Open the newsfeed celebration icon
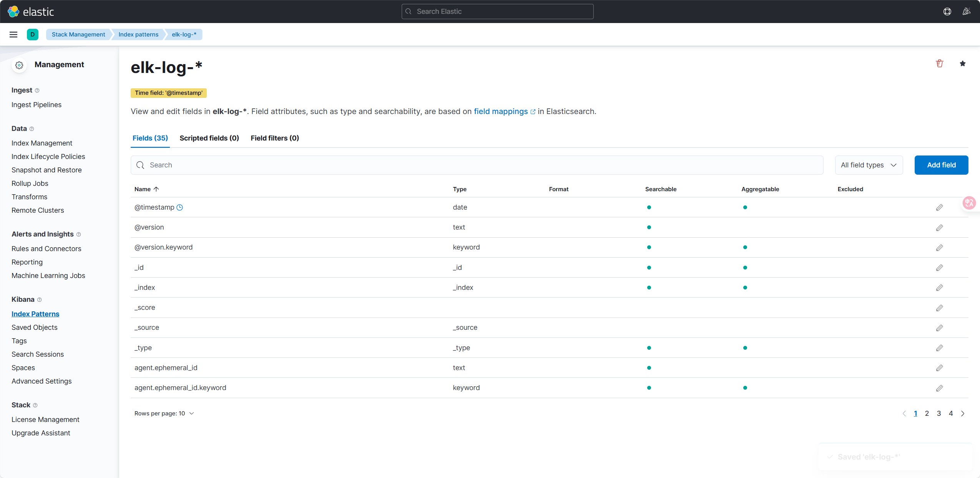The height and width of the screenshot is (478, 980). pyautogui.click(x=967, y=12)
